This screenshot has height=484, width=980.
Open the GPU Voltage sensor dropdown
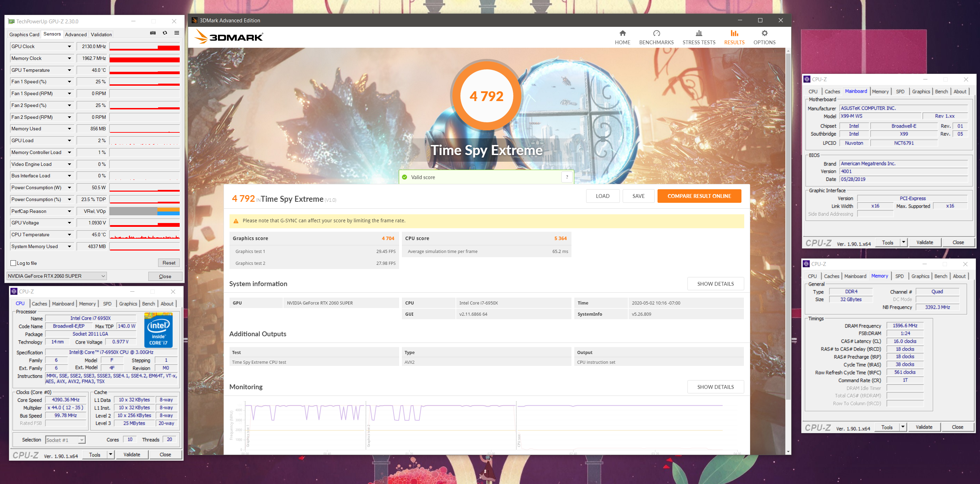(69, 223)
